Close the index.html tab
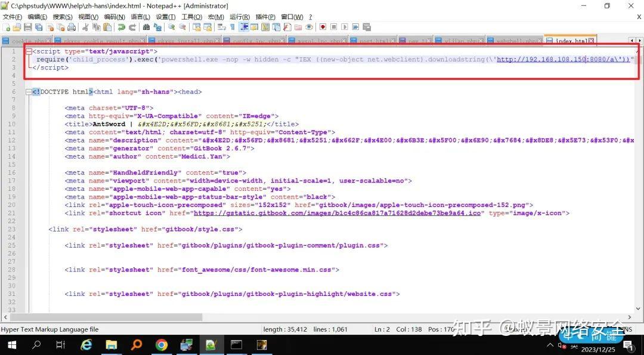The height and width of the screenshot is (355, 644). pyautogui.click(x=591, y=41)
